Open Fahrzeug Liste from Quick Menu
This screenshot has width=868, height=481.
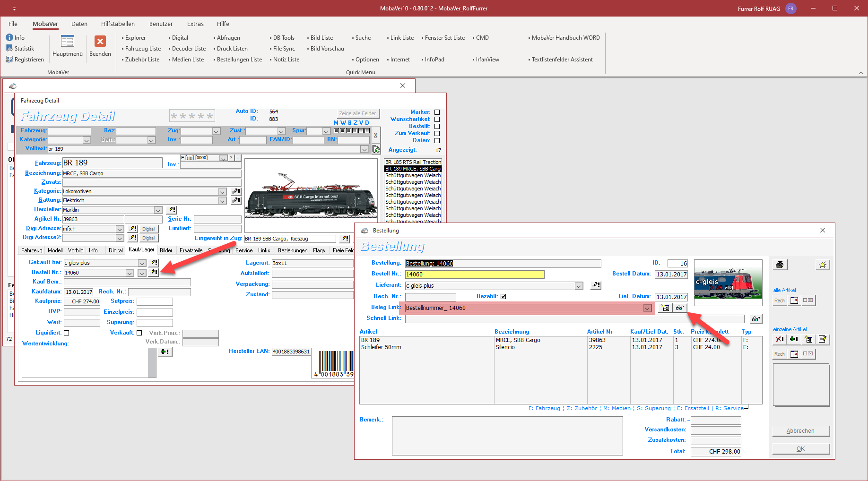(143, 48)
